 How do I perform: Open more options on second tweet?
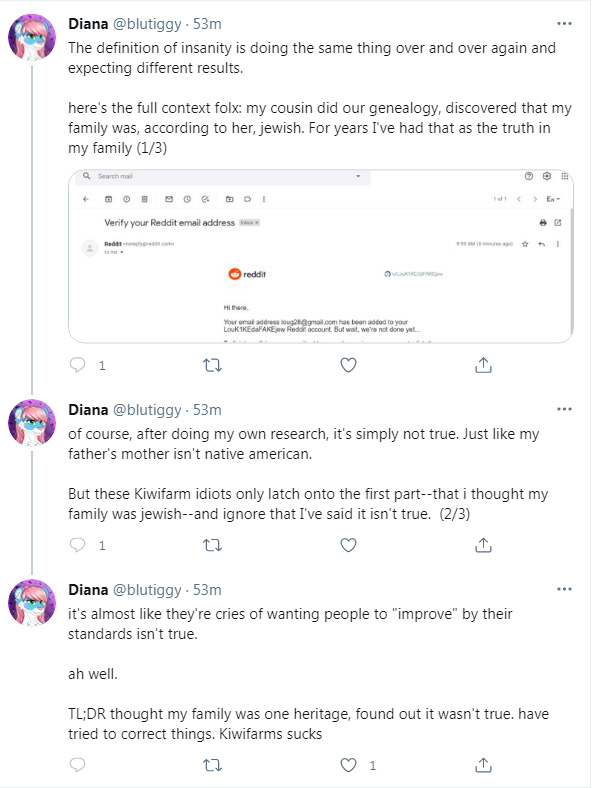(564, 409)
